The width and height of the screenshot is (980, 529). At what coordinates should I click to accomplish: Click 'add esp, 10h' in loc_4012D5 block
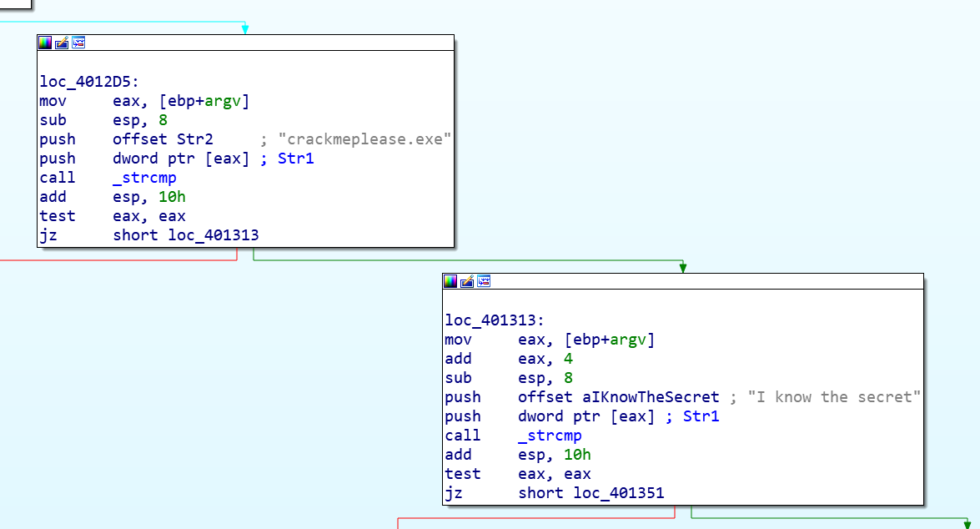click(113, 197)
